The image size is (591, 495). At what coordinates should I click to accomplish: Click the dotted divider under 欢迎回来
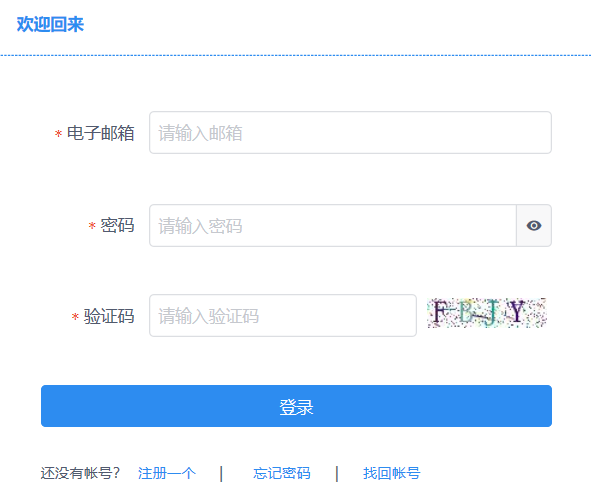296,55
